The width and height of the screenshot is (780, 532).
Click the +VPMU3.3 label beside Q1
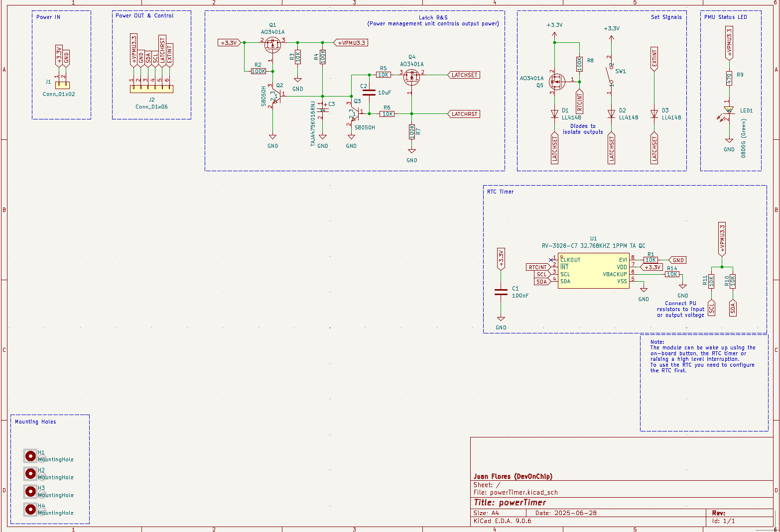point(351,43)
